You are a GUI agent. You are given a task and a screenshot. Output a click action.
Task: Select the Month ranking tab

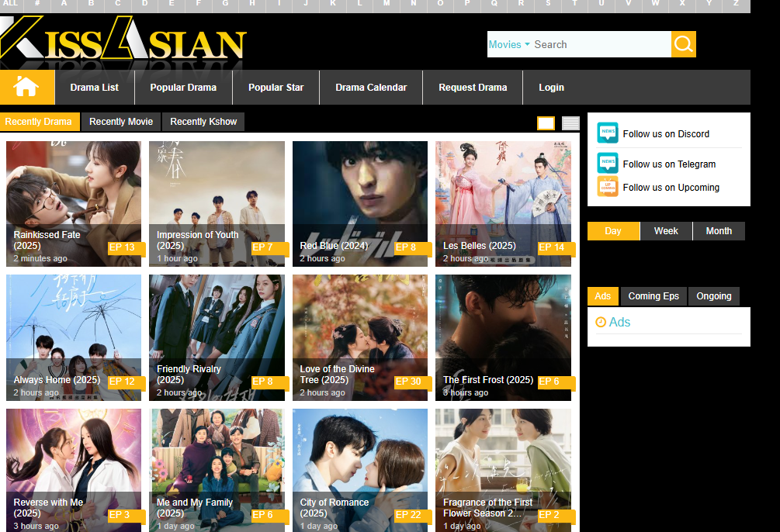tap(719, 231)
